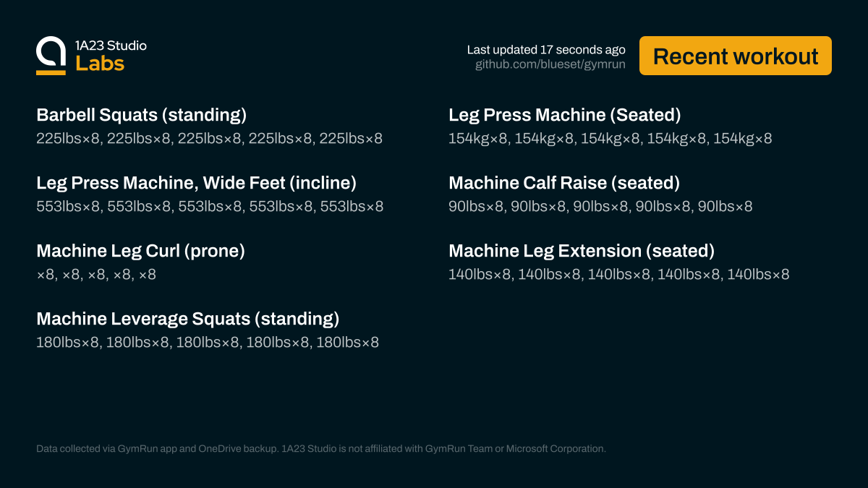Click the weightless ×8 leg curl sets
This screenshot has height=488, width=868.
96,275
